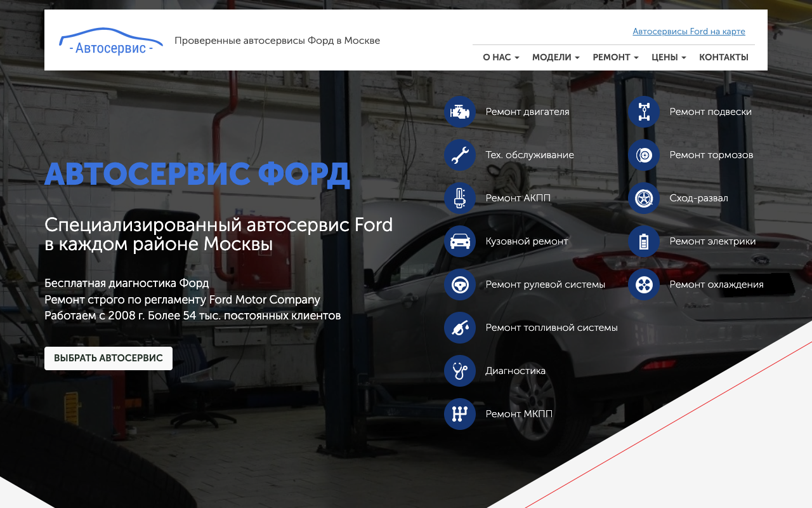This screenshot has height=508, width=812.
Task: Click the Работаем с 2008 г. line
Action: (x=193, y=316)
